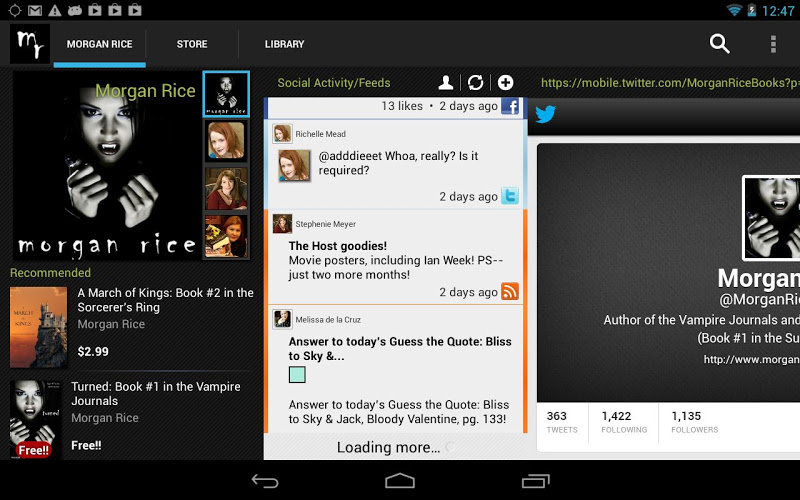The image size is (800, 500).
Task: Tap the Android home button
Action: [x=399, y=481]
